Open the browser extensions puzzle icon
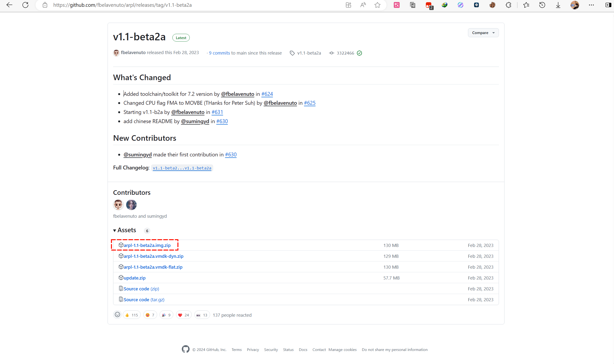Screen dimensions: 614x364 [508, 5]
